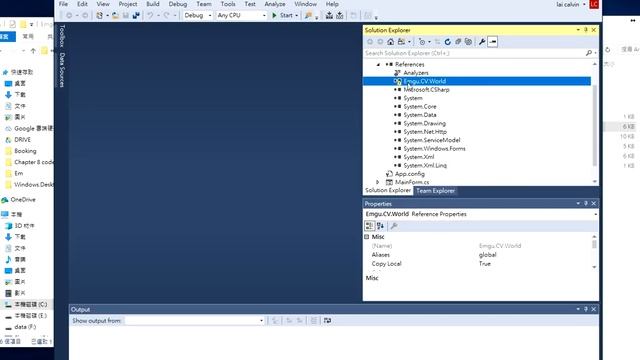Click the Copy Local value True
This screenshot has height=360, width=640.
(484, 264)
